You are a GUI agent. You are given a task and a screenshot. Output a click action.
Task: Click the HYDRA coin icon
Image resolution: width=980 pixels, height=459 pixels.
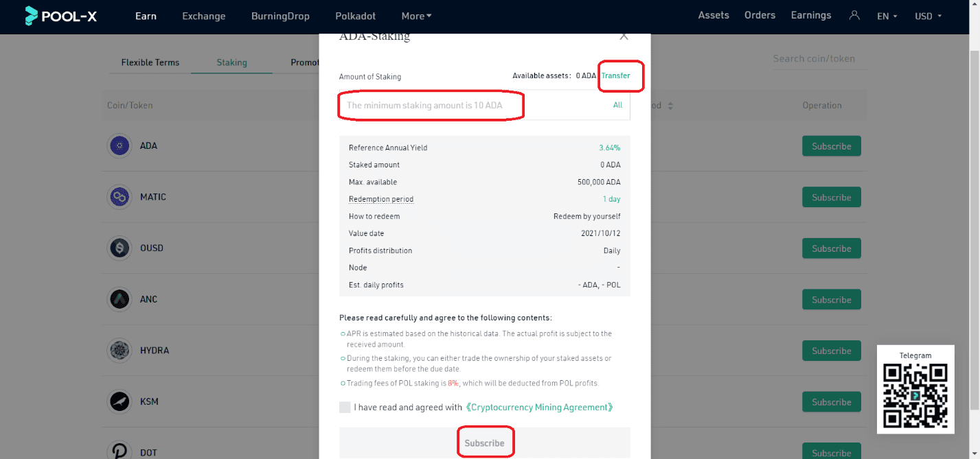point(120,351)
